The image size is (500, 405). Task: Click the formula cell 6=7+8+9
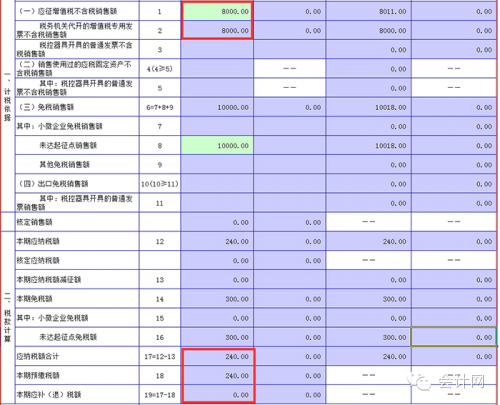coord(160,107)
